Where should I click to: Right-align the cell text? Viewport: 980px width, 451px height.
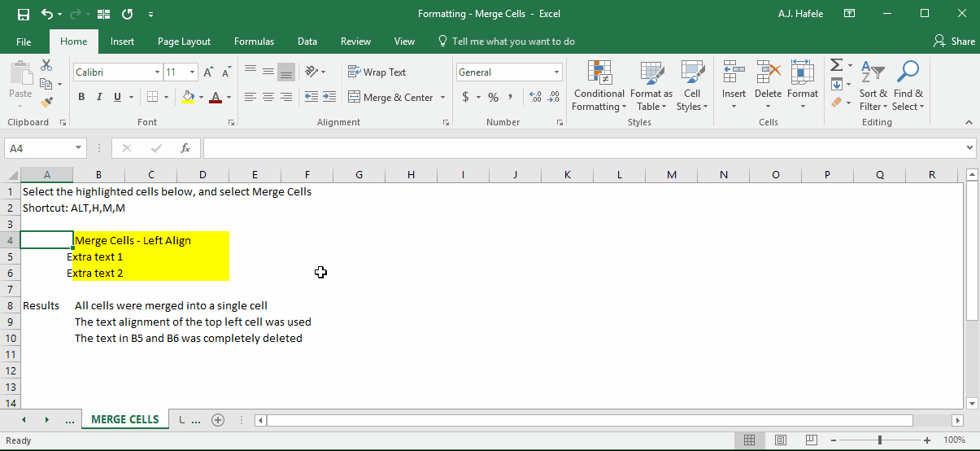pos(286,97)
